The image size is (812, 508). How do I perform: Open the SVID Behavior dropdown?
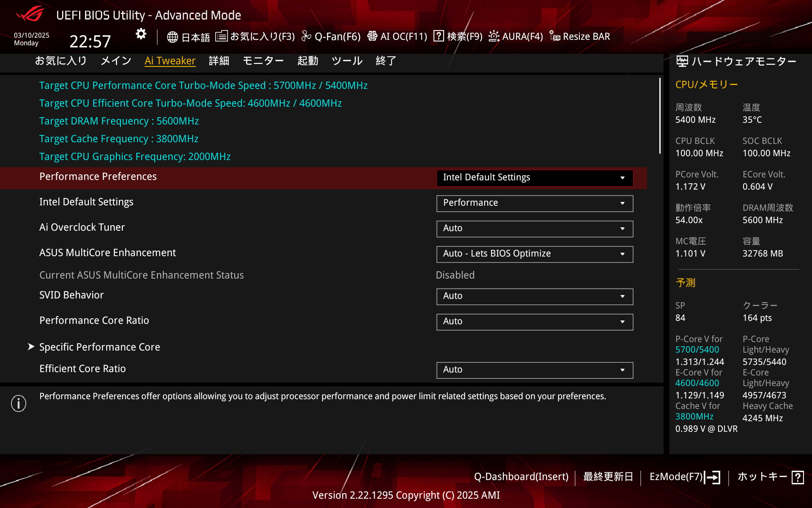pyautogui.click(x=535, y=296)
